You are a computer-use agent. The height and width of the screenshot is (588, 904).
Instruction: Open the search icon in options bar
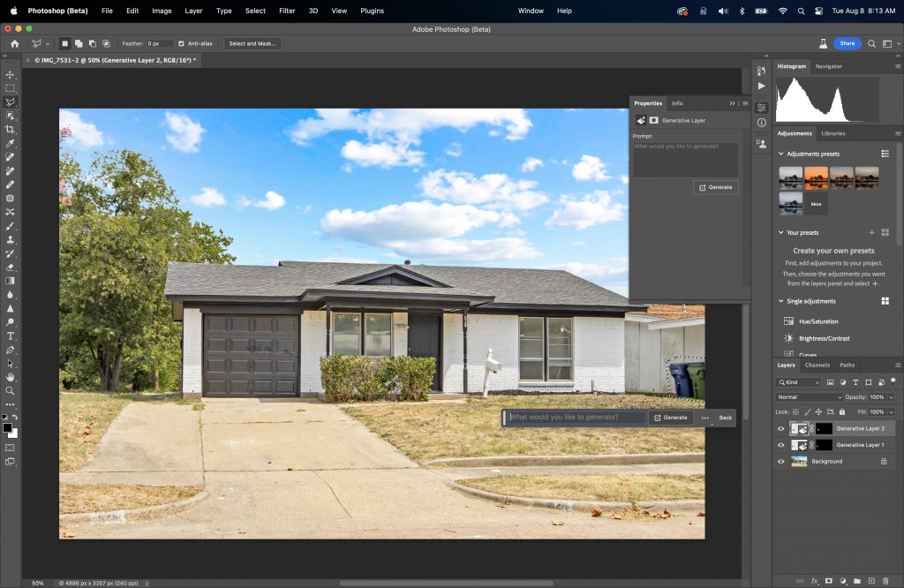871,44
